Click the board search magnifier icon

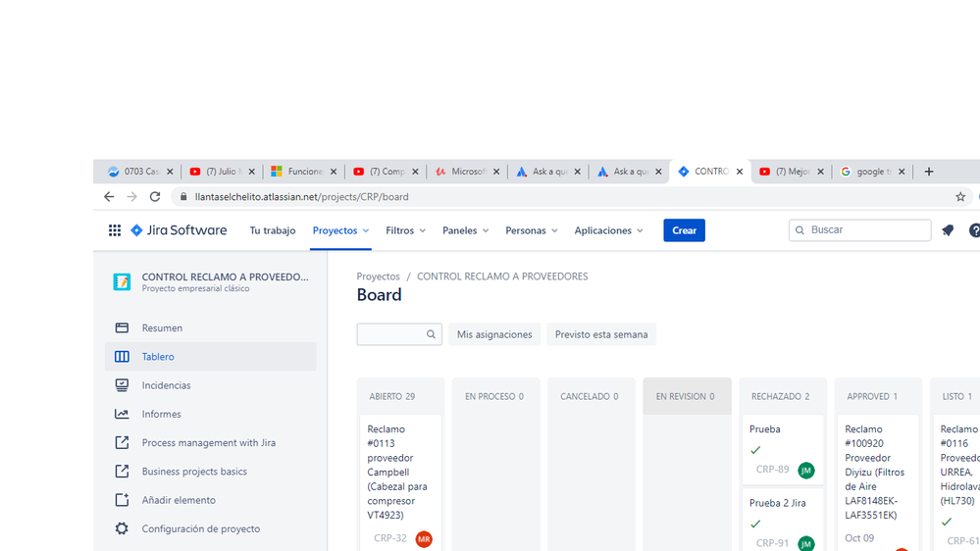[x=431, y=334]
